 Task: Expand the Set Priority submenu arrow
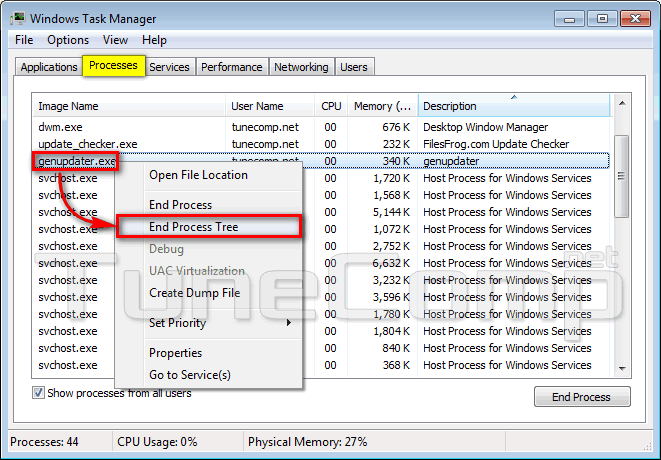289,323
